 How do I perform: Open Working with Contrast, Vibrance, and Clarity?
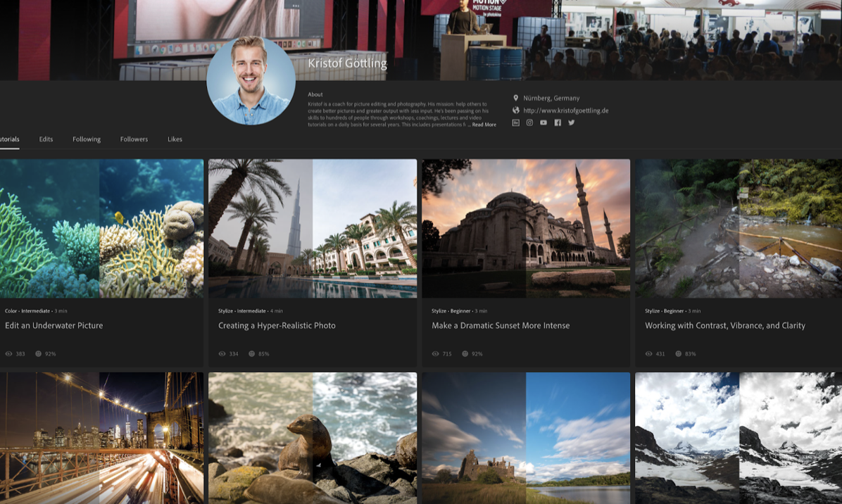click(724, 326)
